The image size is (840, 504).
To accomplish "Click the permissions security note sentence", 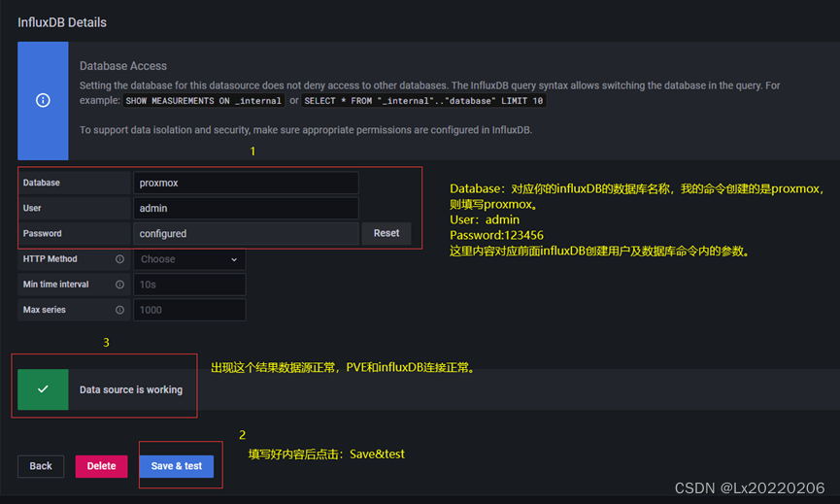I will click(306, 130).
